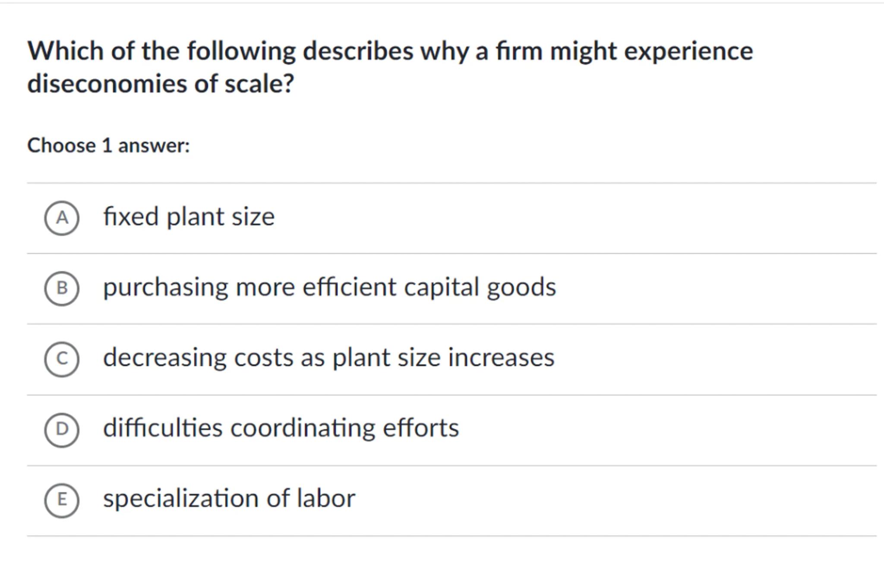Click the word "experience" in the question
Image resolution: width=884 pixels, height=588 pixels.
coord(688,51)
